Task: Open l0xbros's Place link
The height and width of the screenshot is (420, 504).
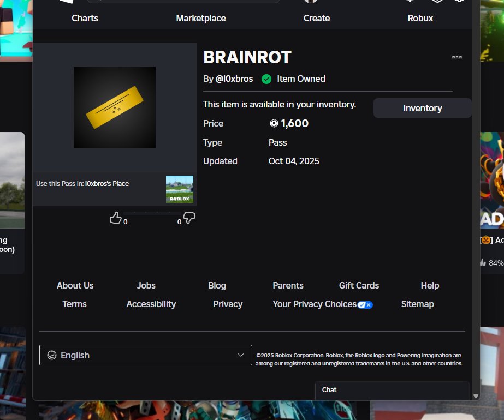Action: [106, 184]
